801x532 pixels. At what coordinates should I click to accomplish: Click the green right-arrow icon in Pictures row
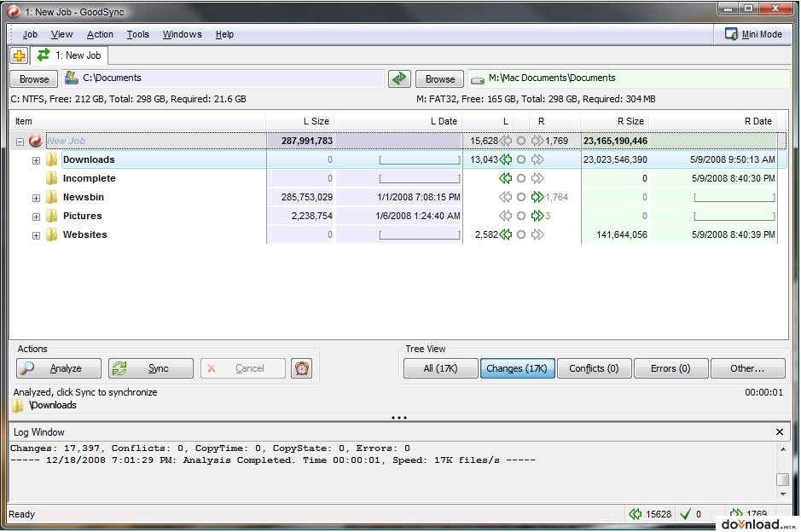coord(537,216)
